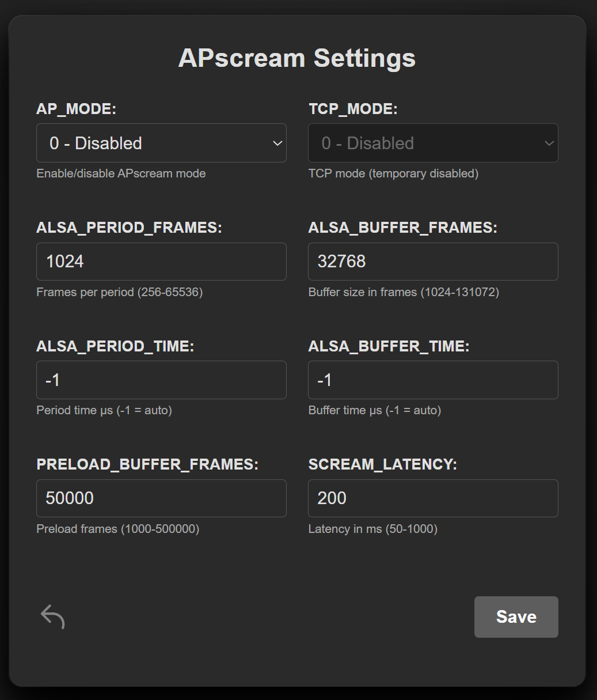Click the APscream Settings heading
Viewport: 597px width, 700px height.
click(x=297, y=58)
